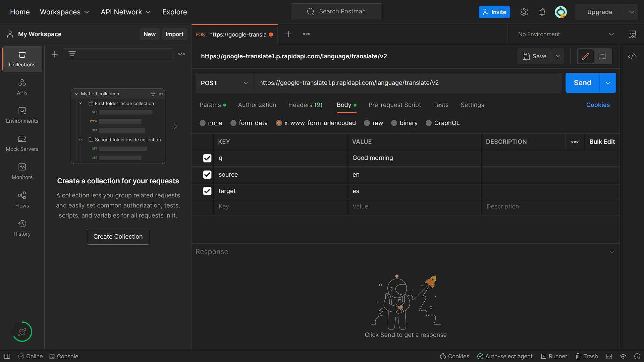The image size is (644, 362).
Task: Open the notifications bell
Action: tap(542, 12)
